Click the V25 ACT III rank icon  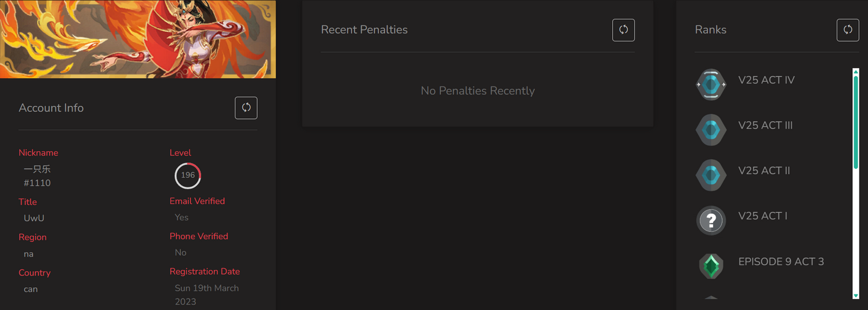711,130
